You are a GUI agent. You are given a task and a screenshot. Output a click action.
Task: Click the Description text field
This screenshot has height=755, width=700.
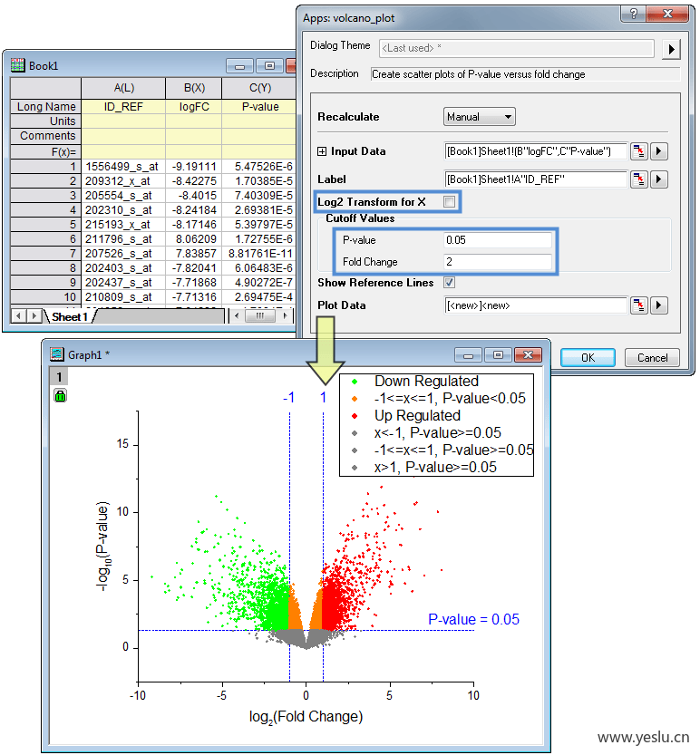525,74
